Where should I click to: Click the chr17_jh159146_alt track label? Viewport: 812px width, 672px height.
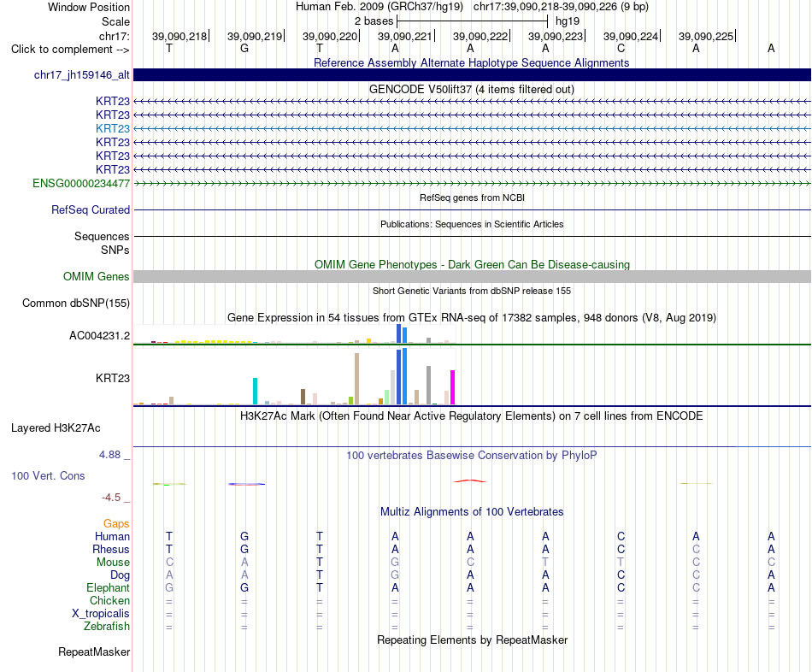coord(82,74)
